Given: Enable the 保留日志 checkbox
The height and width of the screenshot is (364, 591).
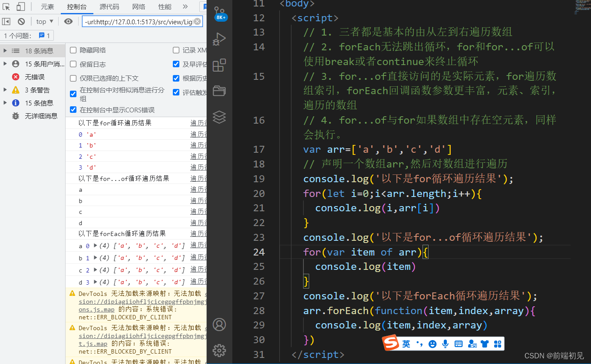Looking at the screenshot, I should [73, 64].
